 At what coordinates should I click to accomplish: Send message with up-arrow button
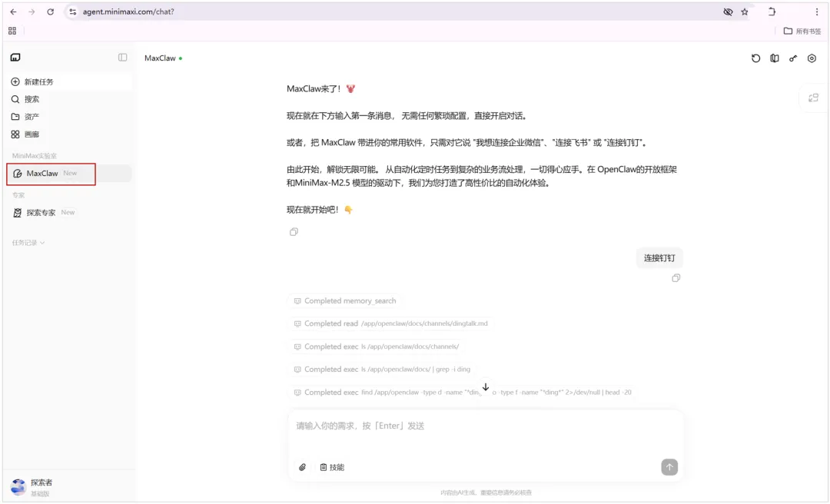pos(669,467)
